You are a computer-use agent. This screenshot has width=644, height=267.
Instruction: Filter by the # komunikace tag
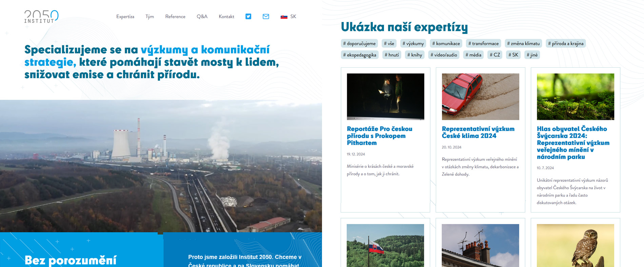coord(446,43)
